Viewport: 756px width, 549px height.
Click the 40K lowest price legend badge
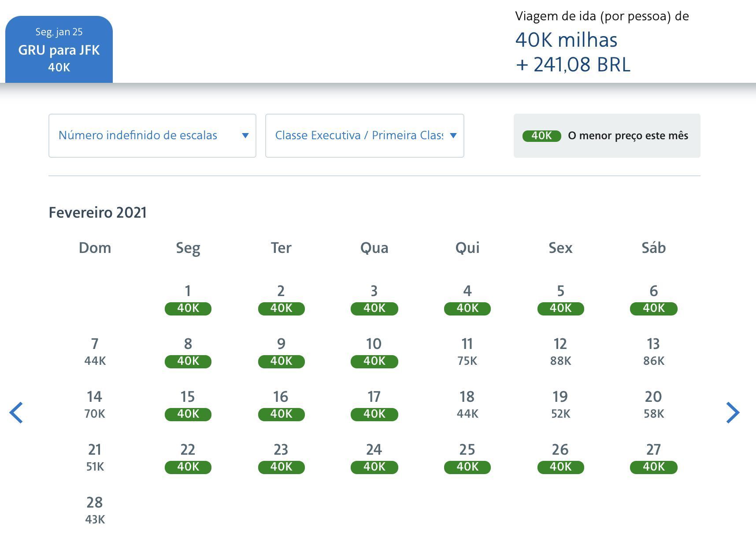541,136
